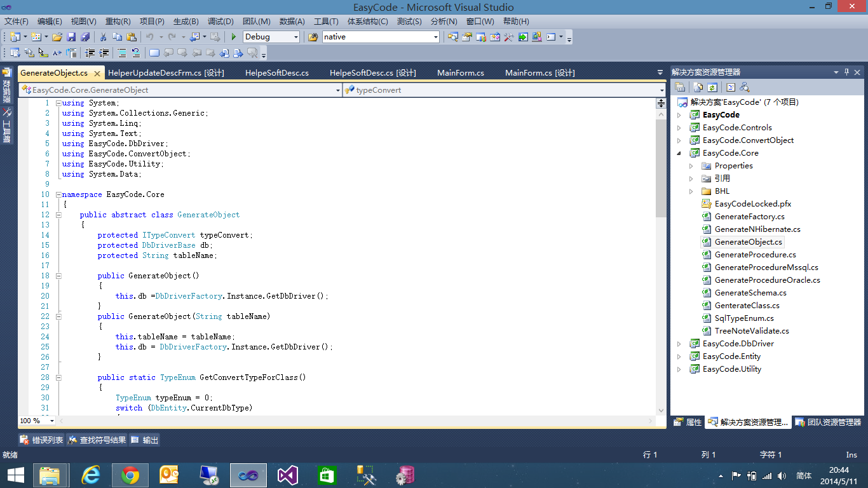This screenshot has height=488, width=868.
Task: Save the current file with floppy icon
Action: pyautogui.click(x=71, y=37)
